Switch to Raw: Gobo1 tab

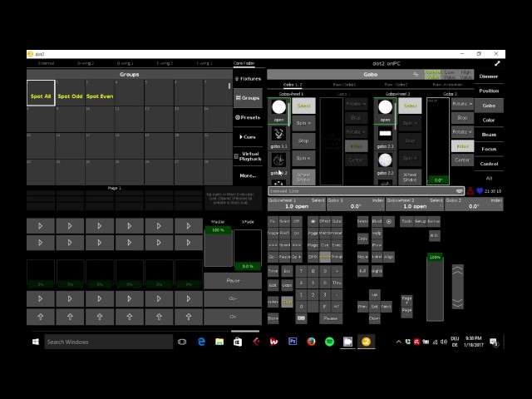344,85
